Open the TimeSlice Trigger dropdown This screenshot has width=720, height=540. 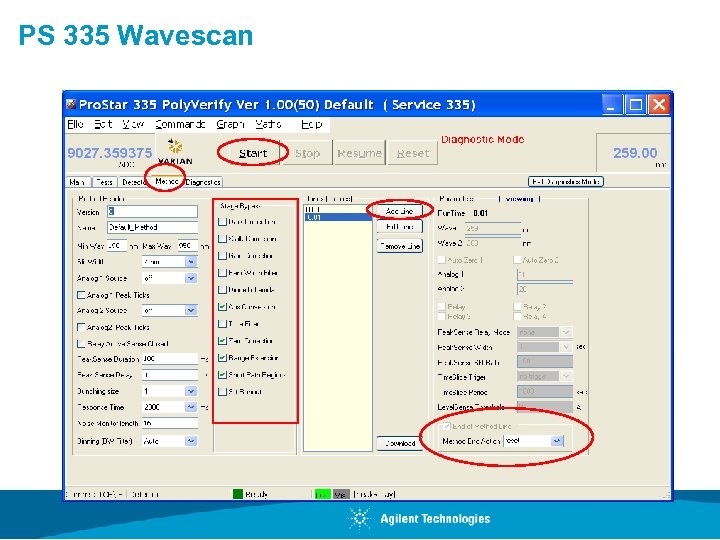[x=566, y=377]
